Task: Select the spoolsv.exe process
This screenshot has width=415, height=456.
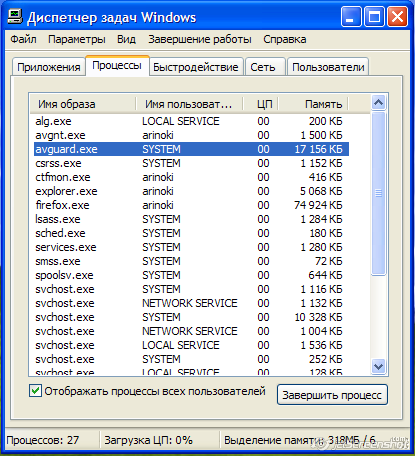Action: pyautogui.click(x=192, y=275)
